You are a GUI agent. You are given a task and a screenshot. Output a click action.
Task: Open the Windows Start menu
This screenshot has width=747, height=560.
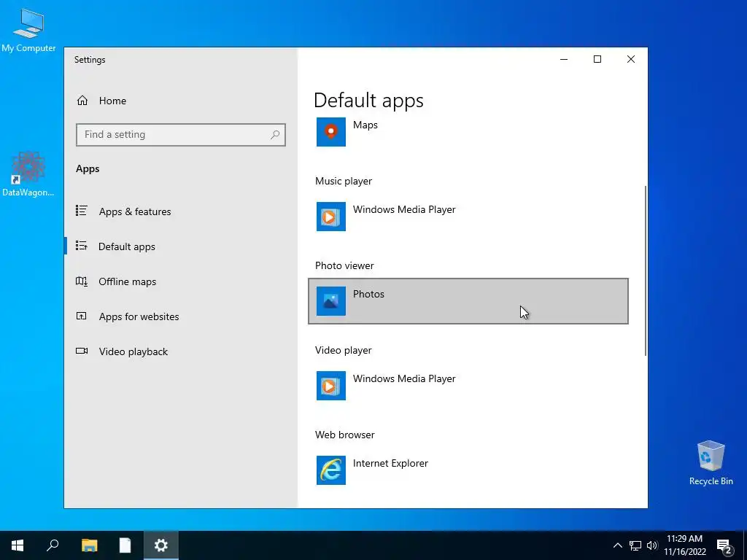pyautogui.click(x=18, y=545)
